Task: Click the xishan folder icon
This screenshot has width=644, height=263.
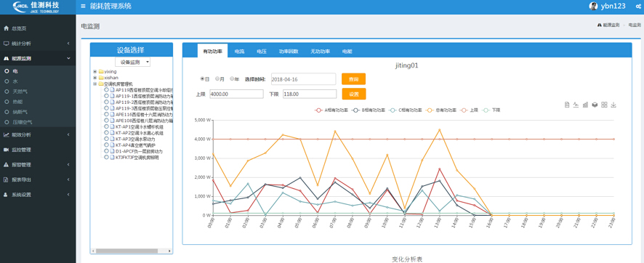Action: 101,78
